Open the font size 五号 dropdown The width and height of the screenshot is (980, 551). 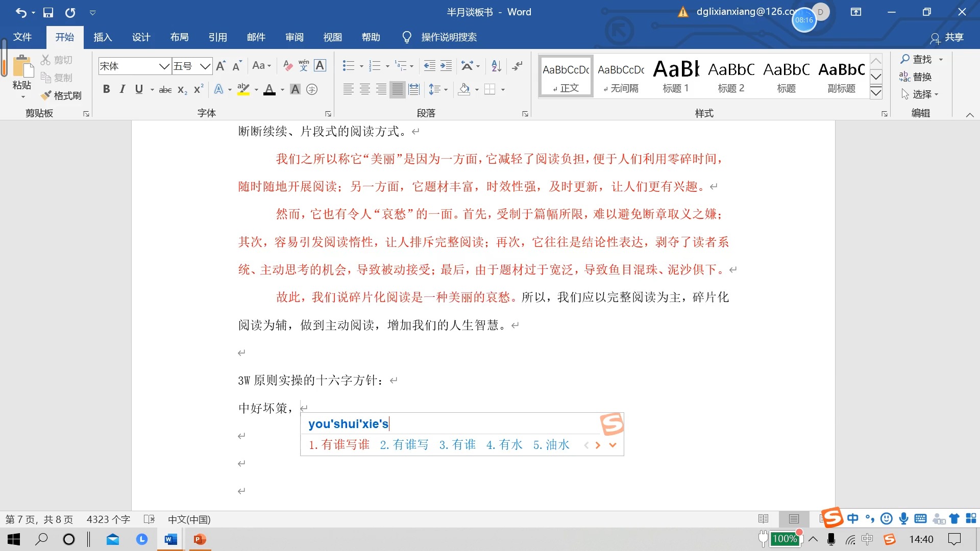[205, 66]
